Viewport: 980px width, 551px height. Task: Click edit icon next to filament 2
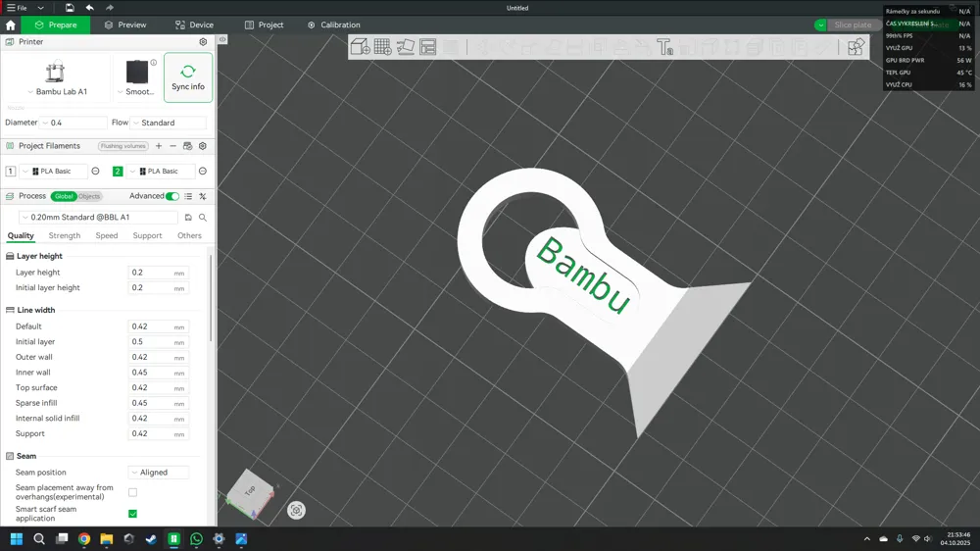(x=203, y=171)
